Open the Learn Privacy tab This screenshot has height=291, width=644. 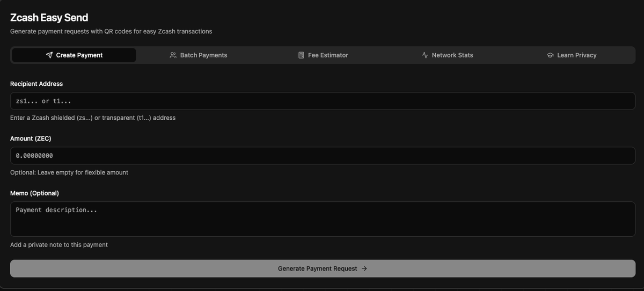pos(572,55)
